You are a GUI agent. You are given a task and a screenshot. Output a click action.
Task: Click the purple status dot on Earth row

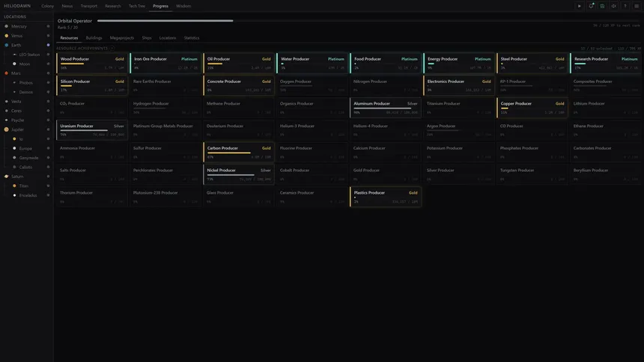pyautogui.click(x=48, y=45)
